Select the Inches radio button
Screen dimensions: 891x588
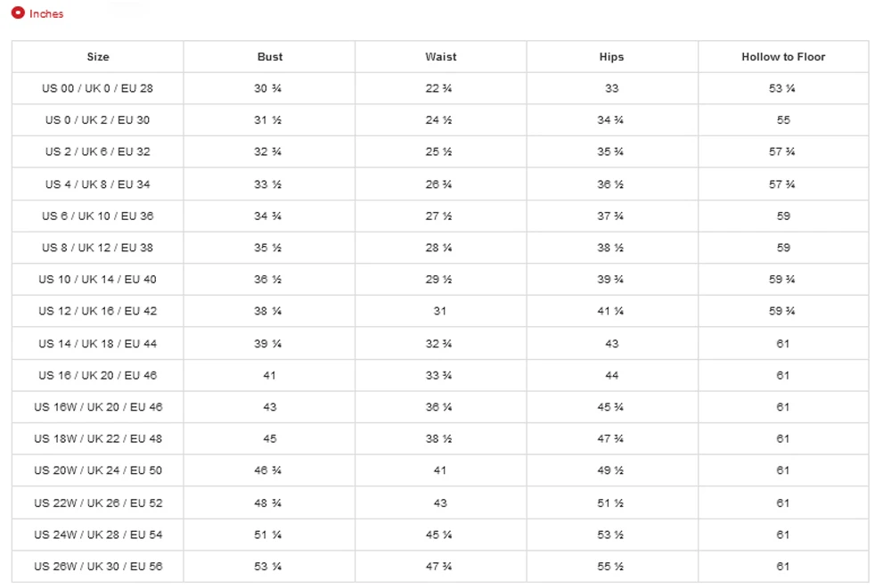tap(18, 13)
